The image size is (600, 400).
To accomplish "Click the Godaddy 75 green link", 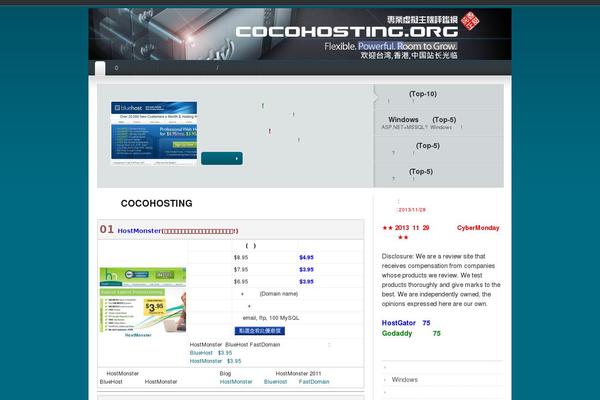I will pos(411,333).
